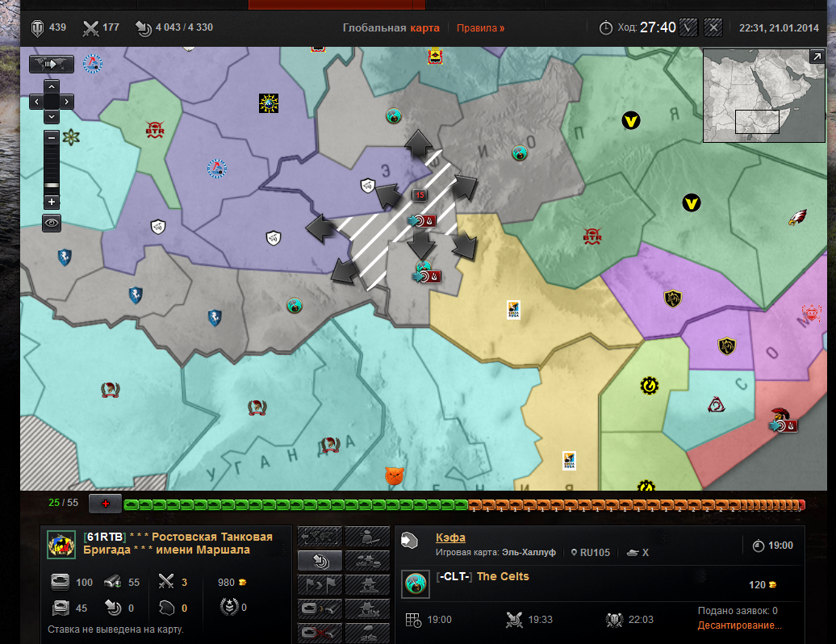Click the RU105 server label
The image size is (836, 644).
coord(590,553)
